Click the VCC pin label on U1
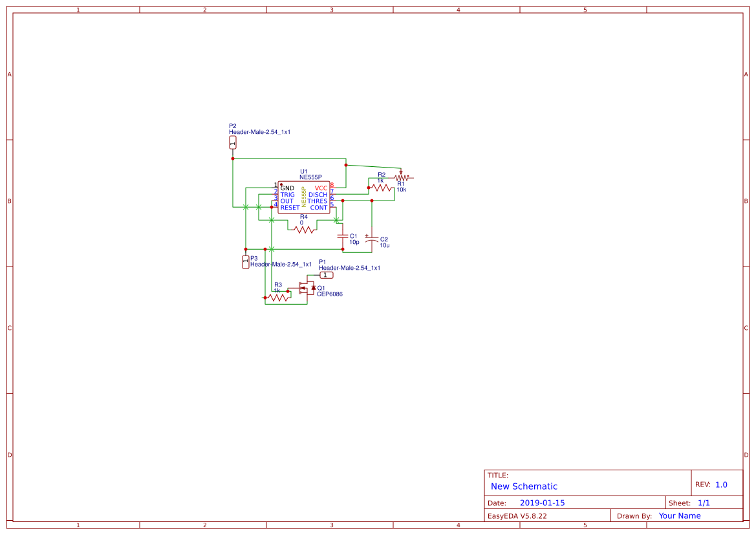The width and height of the screenshot is (756, 535). click(x=321, y=188)
